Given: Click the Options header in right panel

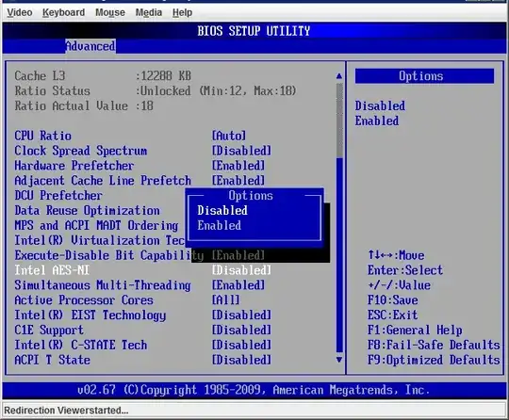Looking at the screenshot, I should click(424, 76).
